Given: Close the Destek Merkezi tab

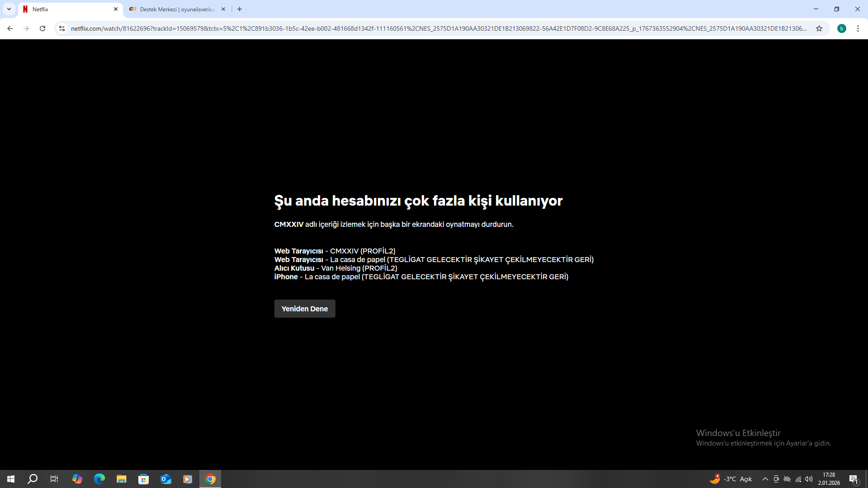Looking at the screenshot, I should pyautogui.click(x=223, y=9).
